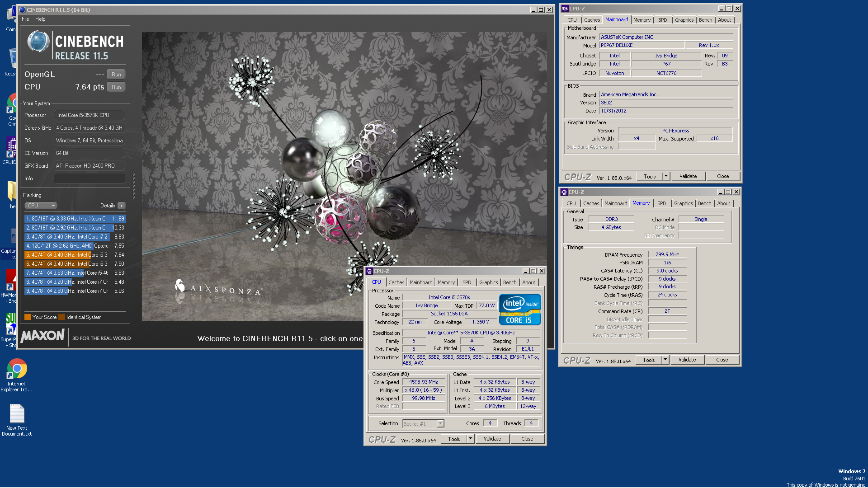
Task: Click the orange Your Score legend swatch
Action: coord(28,317)
